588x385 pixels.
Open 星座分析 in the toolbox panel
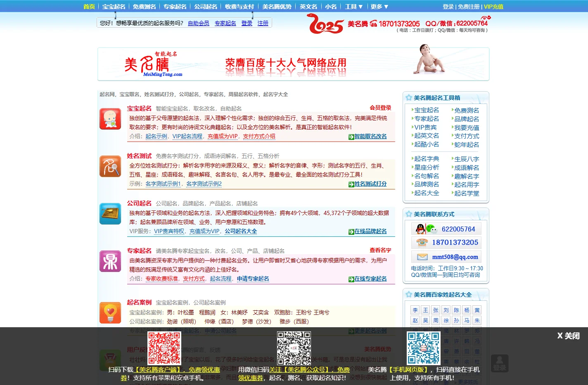click(x=427, y=168)
